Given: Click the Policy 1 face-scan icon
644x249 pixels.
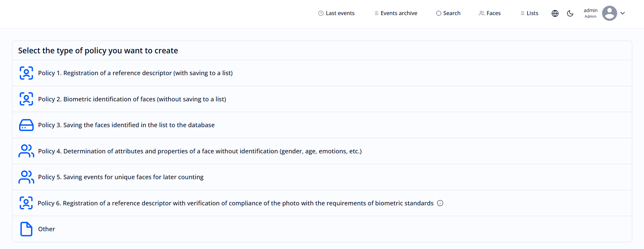Looking at the screenshot, I should tap(26, 73).
